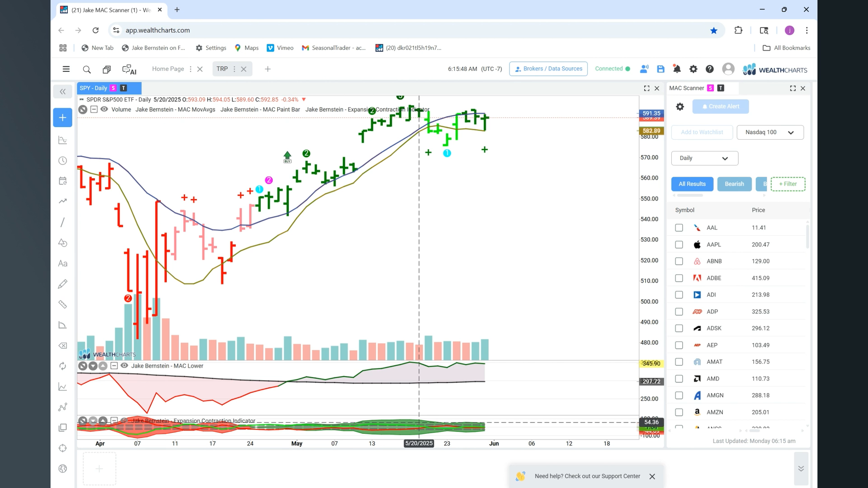Tick the AAL checkbox

(679, 228)
